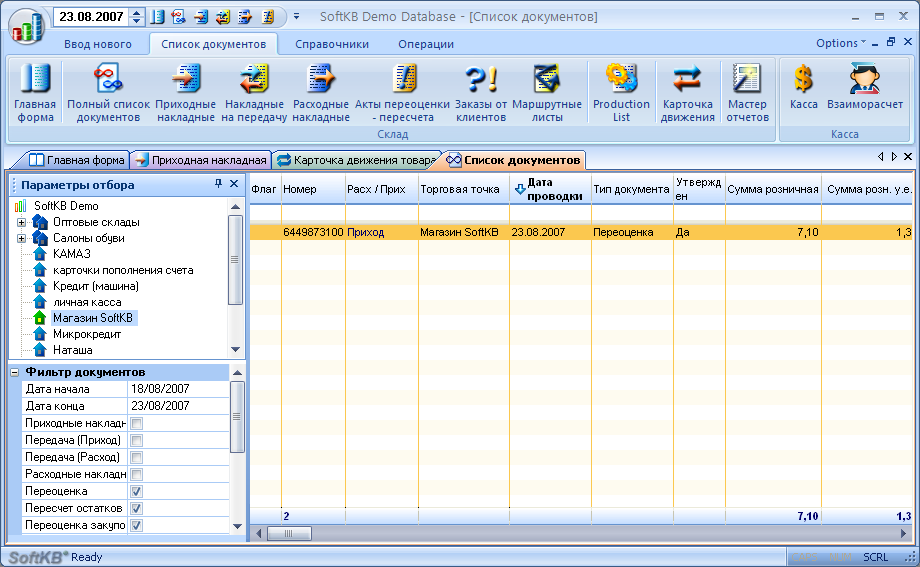Select КАМАЗ tree item
The height and width of the screenshot is (567, 920).
pyautogui.click(x=72, y=254)
